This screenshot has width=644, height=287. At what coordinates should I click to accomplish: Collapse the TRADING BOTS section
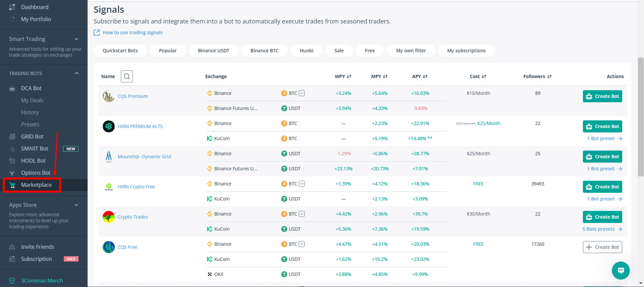(77, 73)
